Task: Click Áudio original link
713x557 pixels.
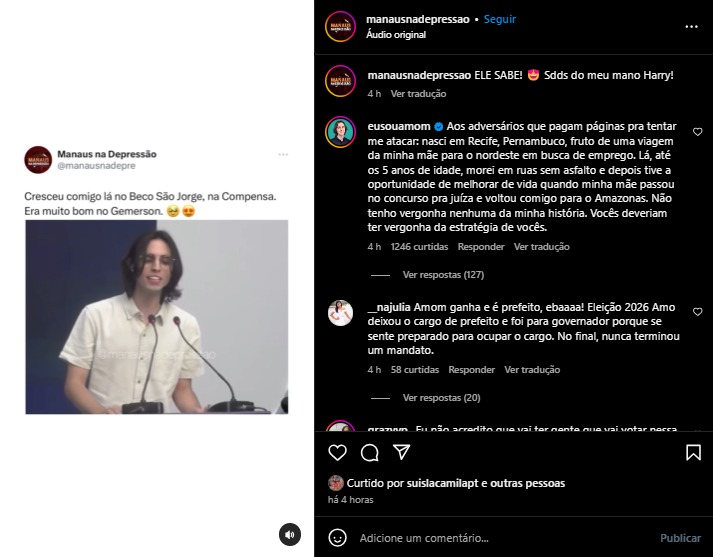Action: tap(396, 35)
